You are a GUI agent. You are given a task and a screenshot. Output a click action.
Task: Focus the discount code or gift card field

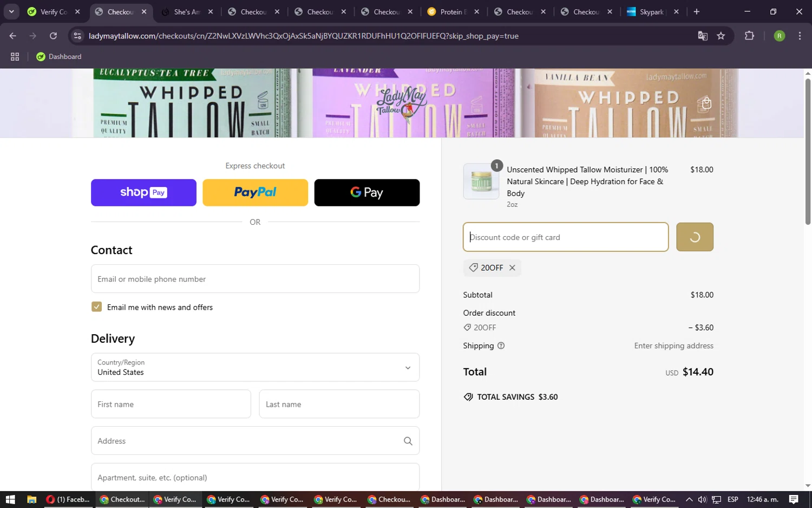tap(566, 237)
